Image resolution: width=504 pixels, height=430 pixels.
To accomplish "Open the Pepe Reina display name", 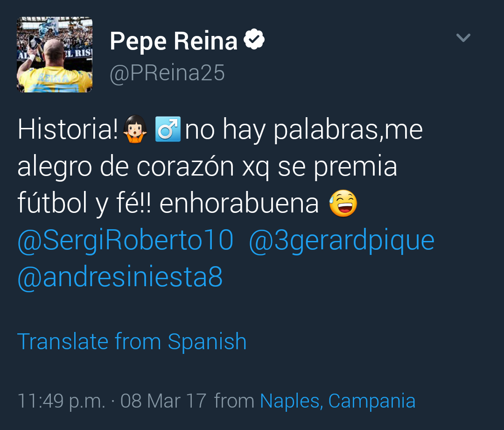I will click(174, 41).
